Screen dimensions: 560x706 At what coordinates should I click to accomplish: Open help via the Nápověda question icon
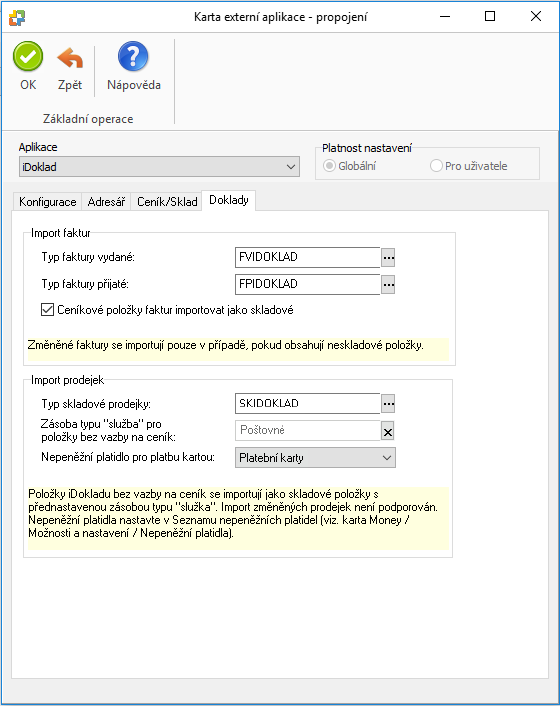coord(133,57)
